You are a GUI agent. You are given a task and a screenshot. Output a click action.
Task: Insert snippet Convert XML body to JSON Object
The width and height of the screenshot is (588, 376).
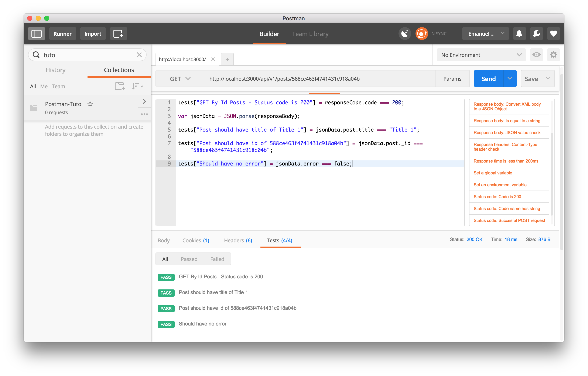[509, 107]
